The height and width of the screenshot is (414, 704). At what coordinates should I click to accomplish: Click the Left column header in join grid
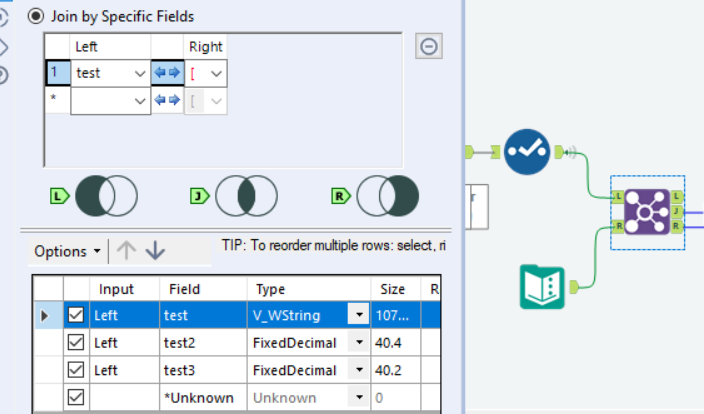110,47
